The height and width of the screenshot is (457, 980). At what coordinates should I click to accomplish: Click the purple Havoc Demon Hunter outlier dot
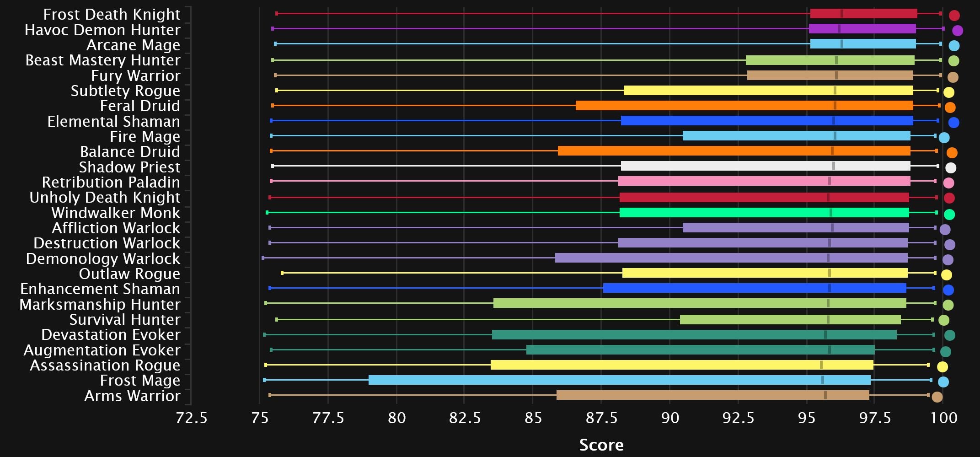[x=958, y=31]
